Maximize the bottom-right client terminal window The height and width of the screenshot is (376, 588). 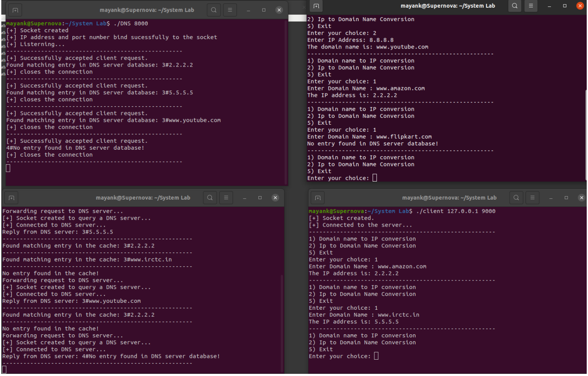pos(566,197)
